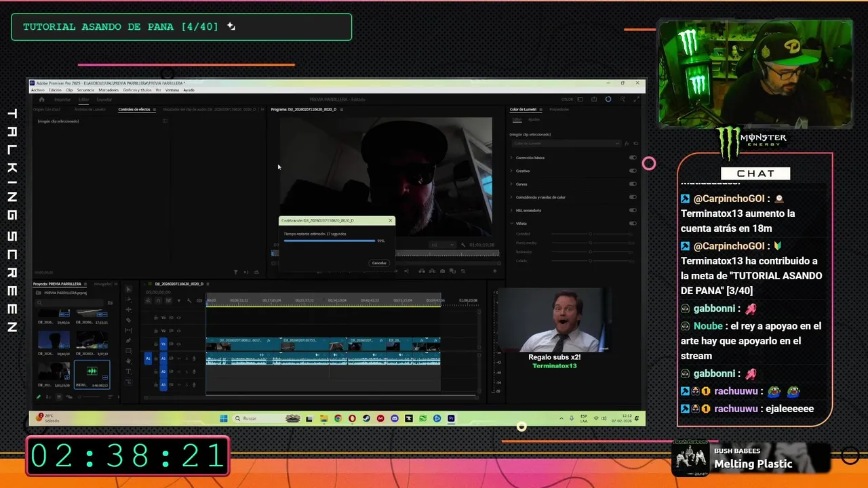This screenshot has height=488, width=868.
Task: Disable the Creativo section toggle
Action: (x=633, y=171)
